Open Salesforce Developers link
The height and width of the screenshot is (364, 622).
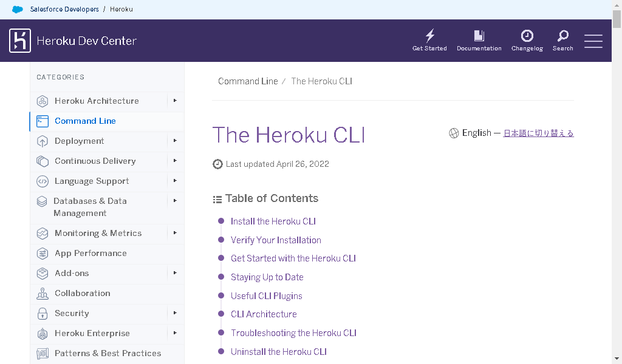click(x=64, y=9)
